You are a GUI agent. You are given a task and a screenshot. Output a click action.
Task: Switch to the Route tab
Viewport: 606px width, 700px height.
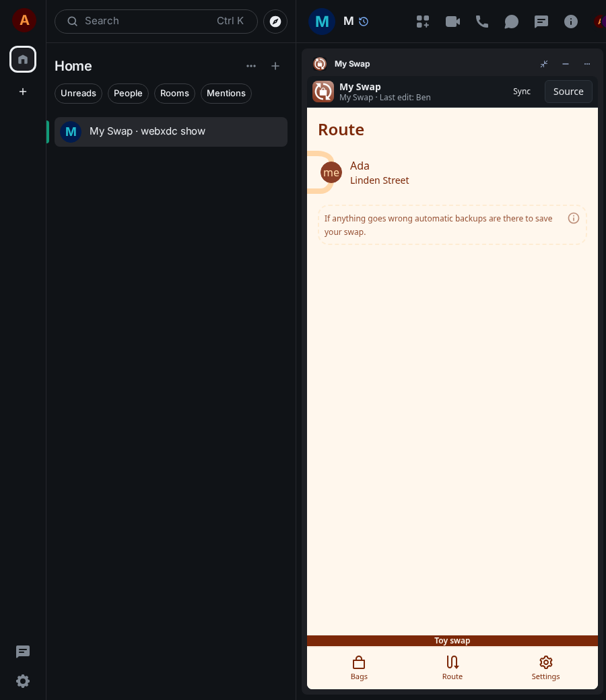(x=452, y=668)
